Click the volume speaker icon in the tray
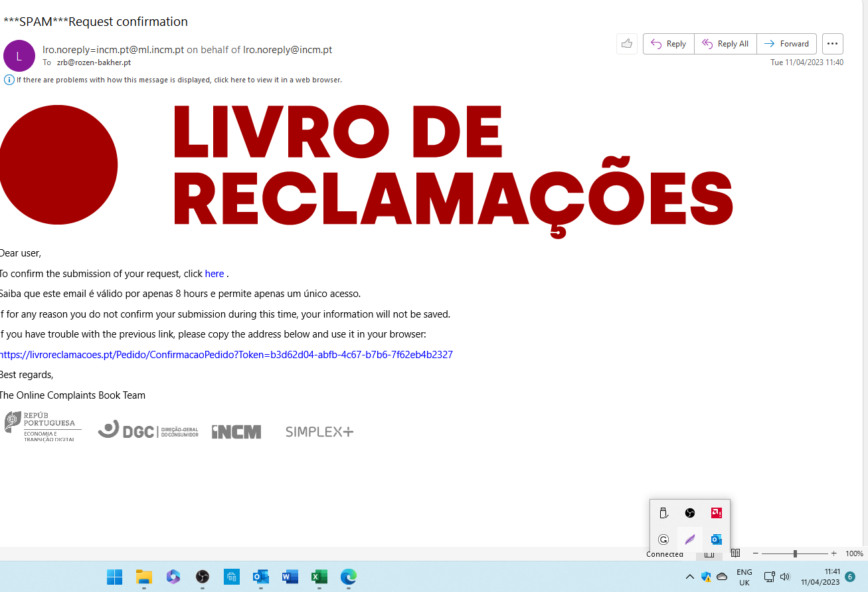Screen dimensions: 868x592 coord(785,577)
